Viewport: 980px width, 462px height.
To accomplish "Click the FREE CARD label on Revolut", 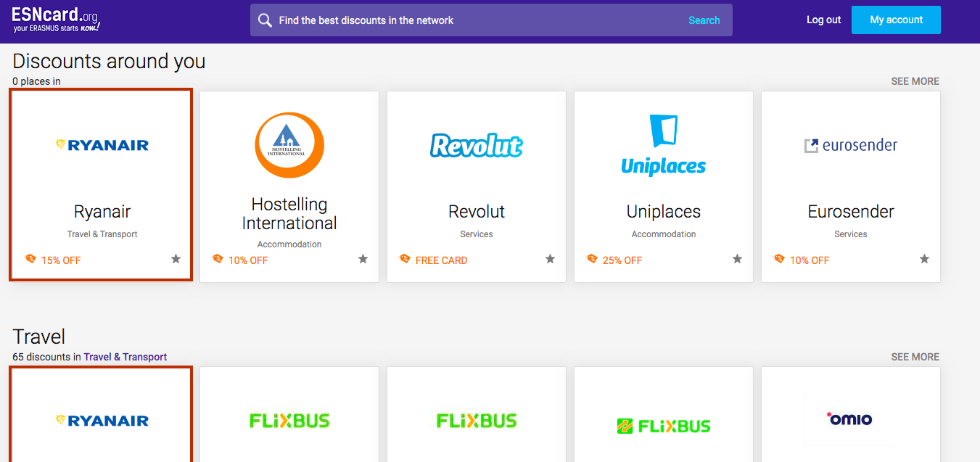I will (441, 260).
